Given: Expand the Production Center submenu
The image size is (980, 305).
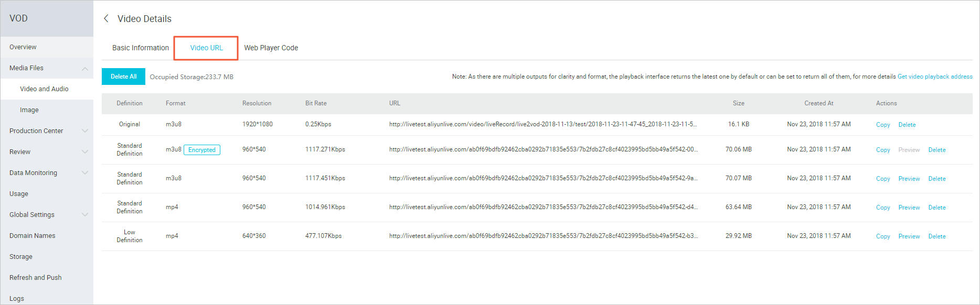Looking at the screenshot, I should click(85, 131).
